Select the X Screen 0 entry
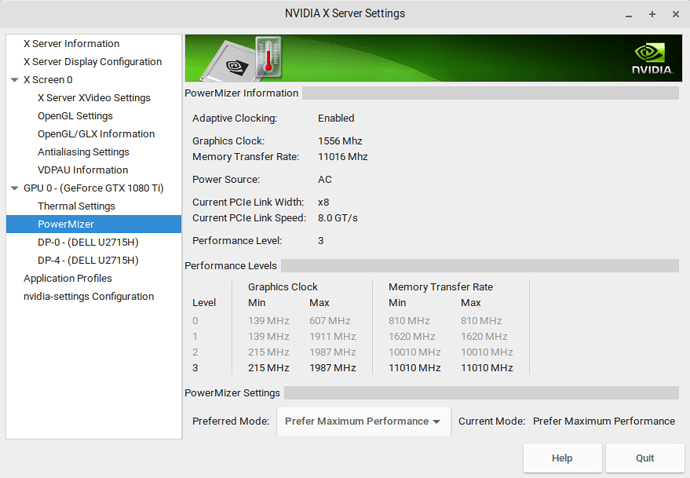The height and width of the screenshot is (478, 690). (x=48, y=80)
